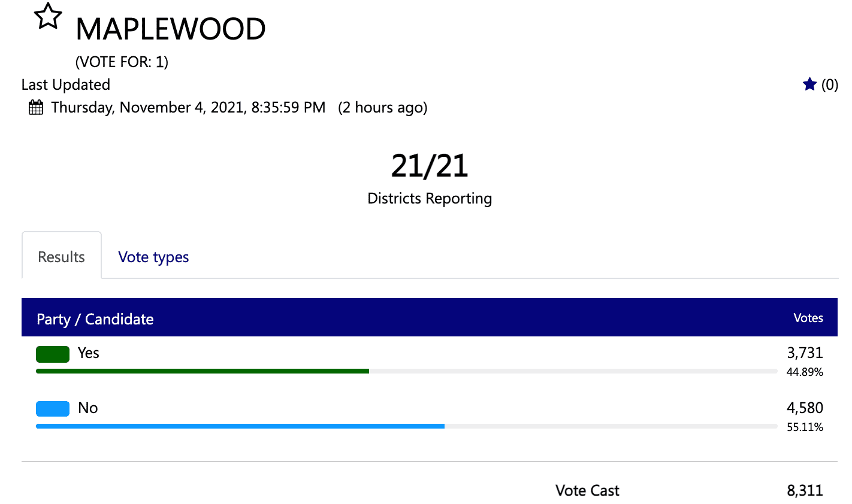Toggle the favorite star next to MAPLEWOOD
This screenshot has width=852, height=504.
pyautogui.click(x=48, y=16)
